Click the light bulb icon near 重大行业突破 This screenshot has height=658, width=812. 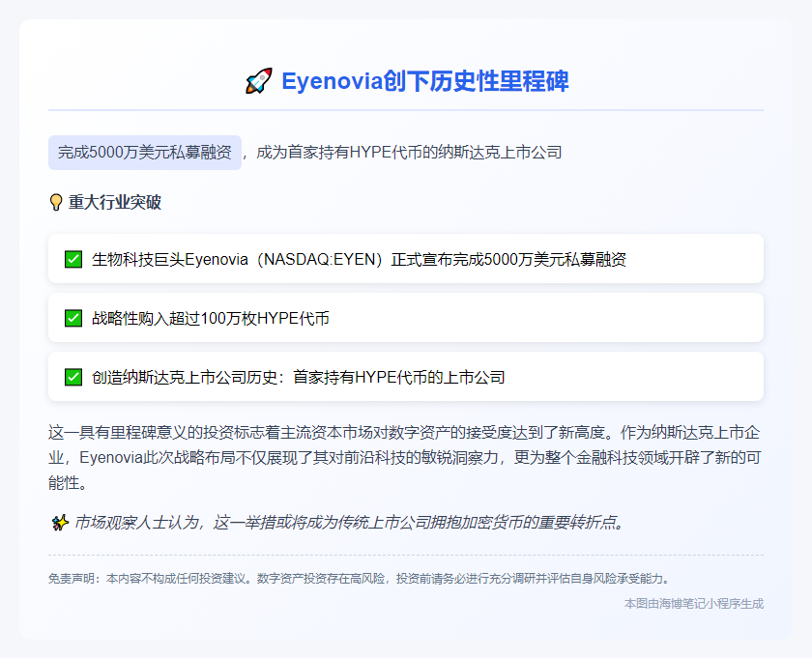pyautogui.click(x=56, y=202)
